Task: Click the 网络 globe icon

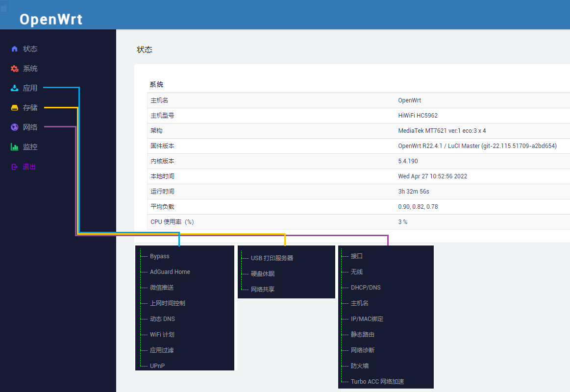Action: 14,127
